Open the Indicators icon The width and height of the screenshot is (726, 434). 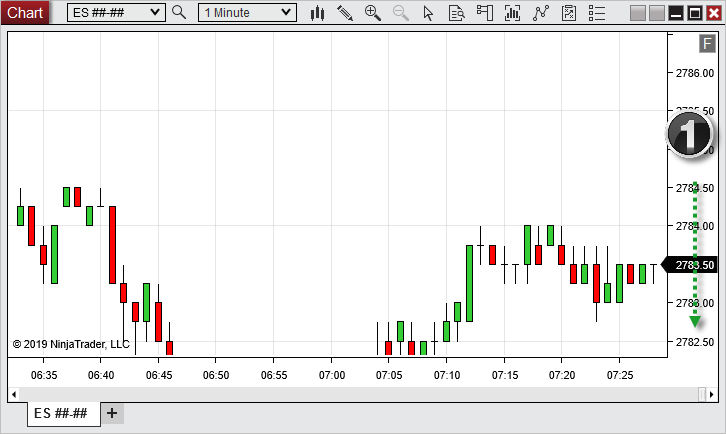click(513, 13)
